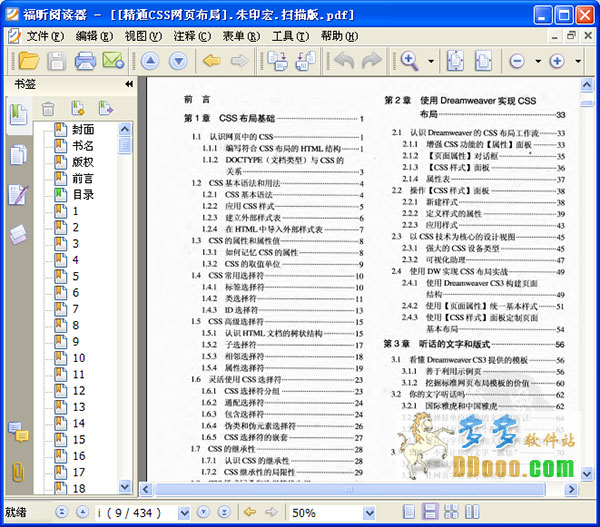The image size is (600, 527).
Task: Zoom in with the plus circle
Action: pyautogui.click(x=557, y=61)
